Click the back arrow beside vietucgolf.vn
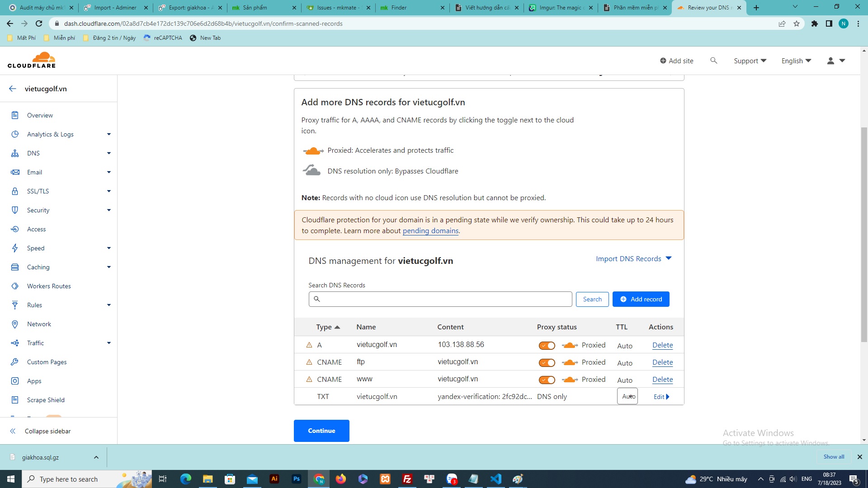 tap(13, 89)
